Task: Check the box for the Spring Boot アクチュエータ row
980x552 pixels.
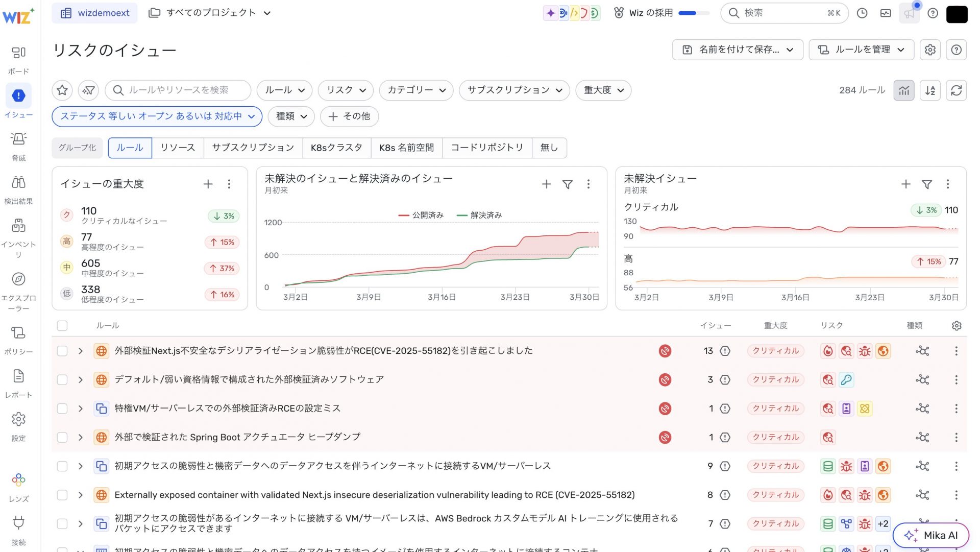Action: click(62, 438)
